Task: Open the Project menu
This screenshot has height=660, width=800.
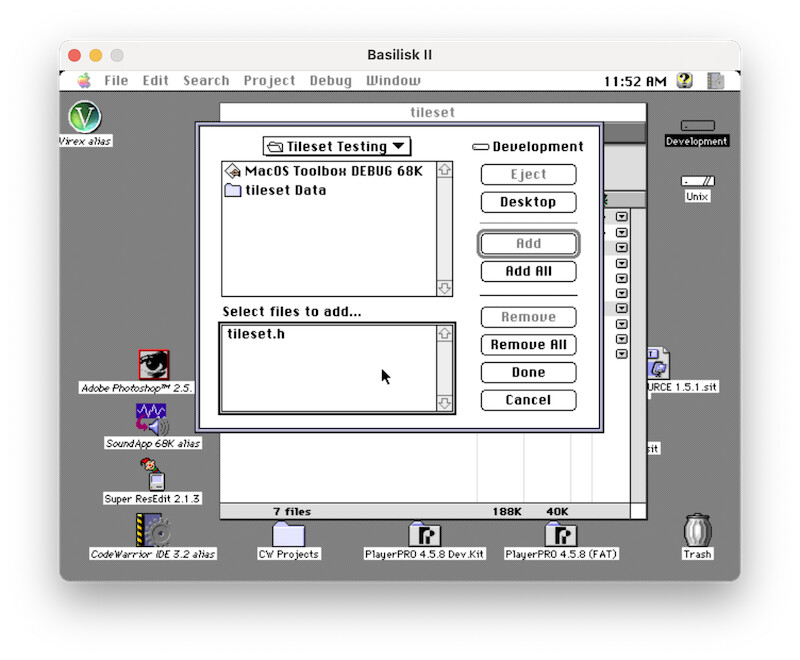Action: tap(269, 81)
